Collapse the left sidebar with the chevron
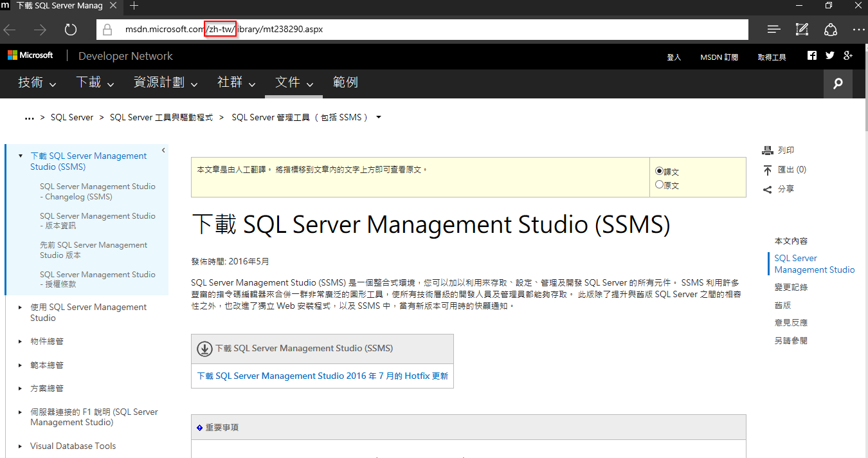868x458 pixels. pos(163,149)
